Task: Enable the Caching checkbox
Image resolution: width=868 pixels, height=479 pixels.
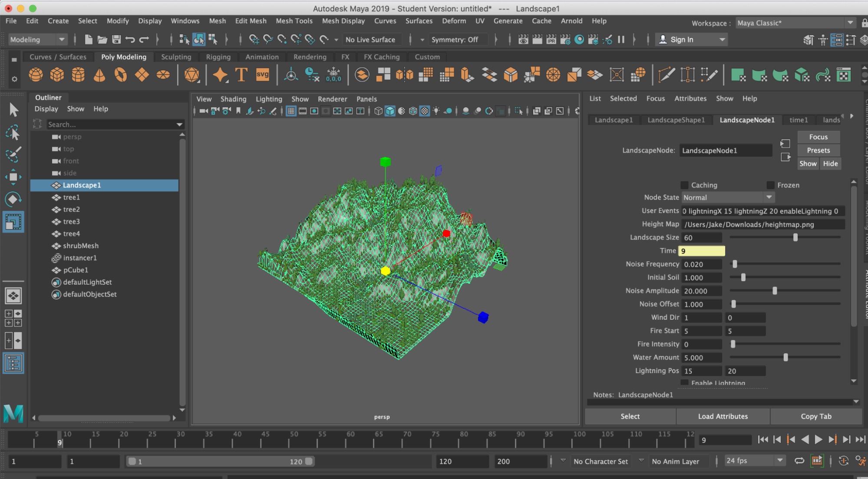Action: 685,185
